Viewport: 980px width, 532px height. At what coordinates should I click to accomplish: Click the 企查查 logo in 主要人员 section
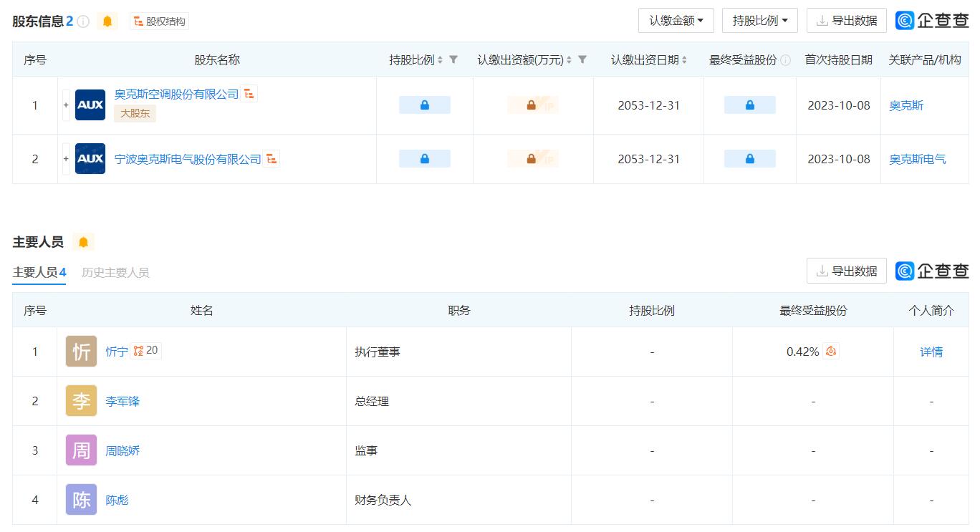click(x=932, y=271)
